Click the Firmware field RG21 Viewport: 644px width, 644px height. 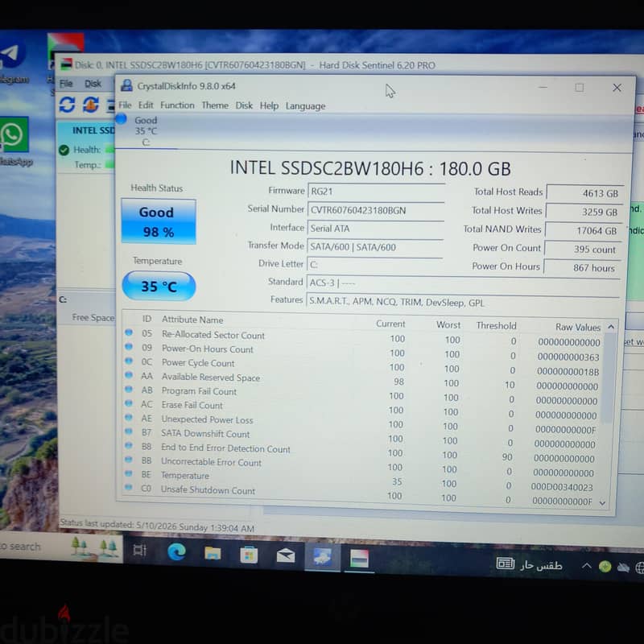(376, 192)
